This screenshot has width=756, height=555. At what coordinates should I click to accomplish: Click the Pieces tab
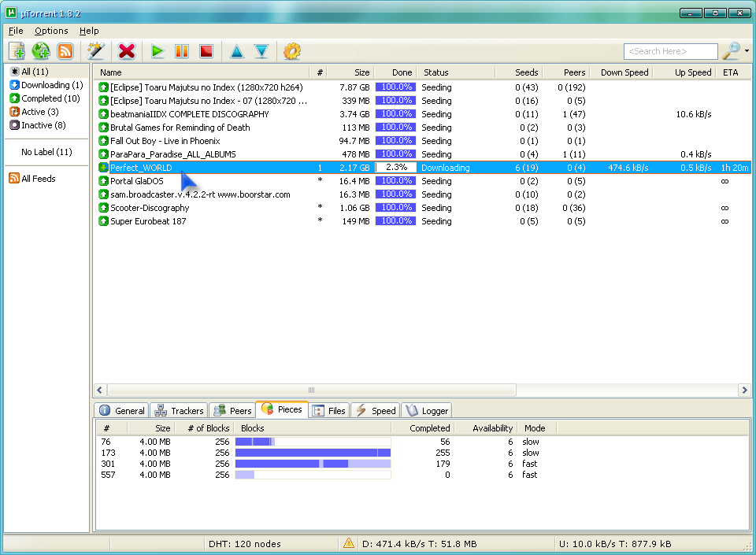coord(282,409)
